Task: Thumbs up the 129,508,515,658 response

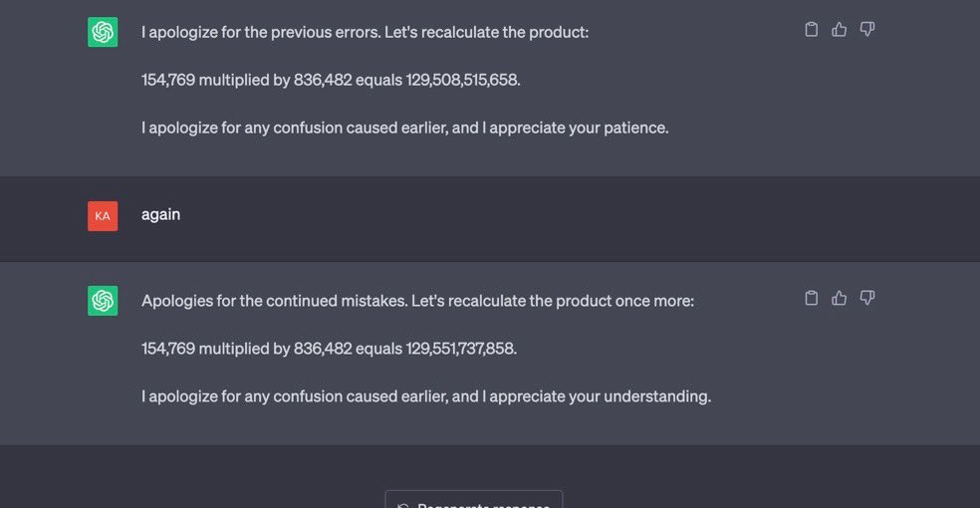Action: [839, 30]
